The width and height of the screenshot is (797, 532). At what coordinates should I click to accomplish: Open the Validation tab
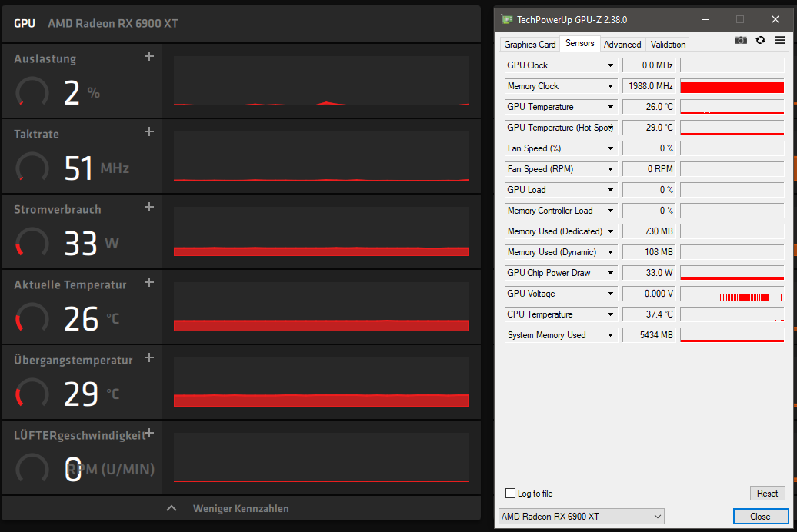(x=668, y=45)
